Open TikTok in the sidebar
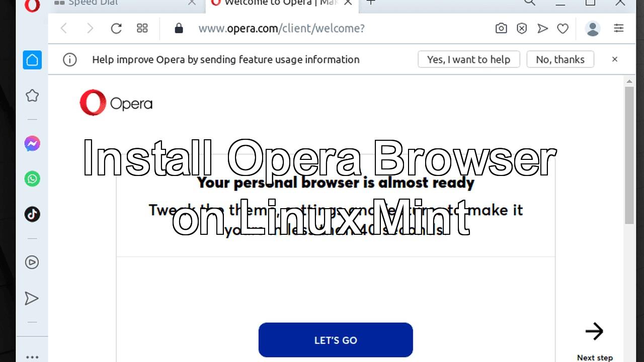644x362 pixels. [32, 214]
